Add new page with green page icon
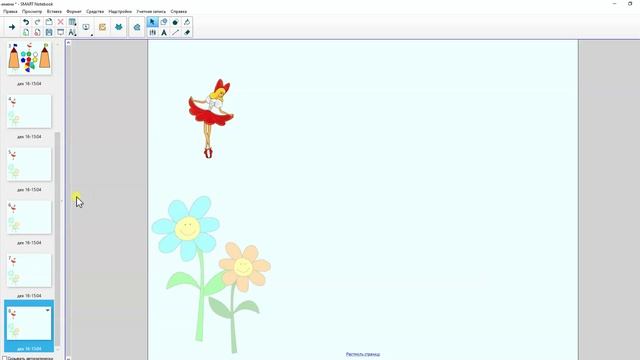 [x=26, y=32]
